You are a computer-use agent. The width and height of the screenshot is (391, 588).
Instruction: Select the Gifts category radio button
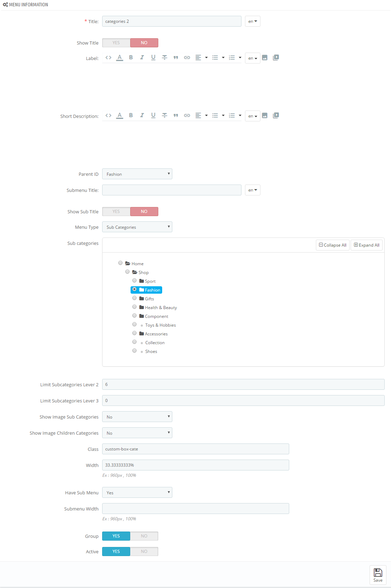pyautogui.click(x=134, y=298)
